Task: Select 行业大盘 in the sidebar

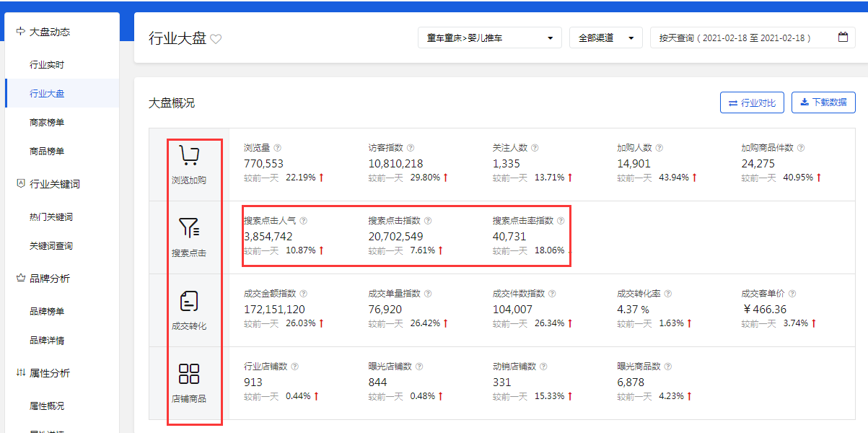Action: point(47,94)
